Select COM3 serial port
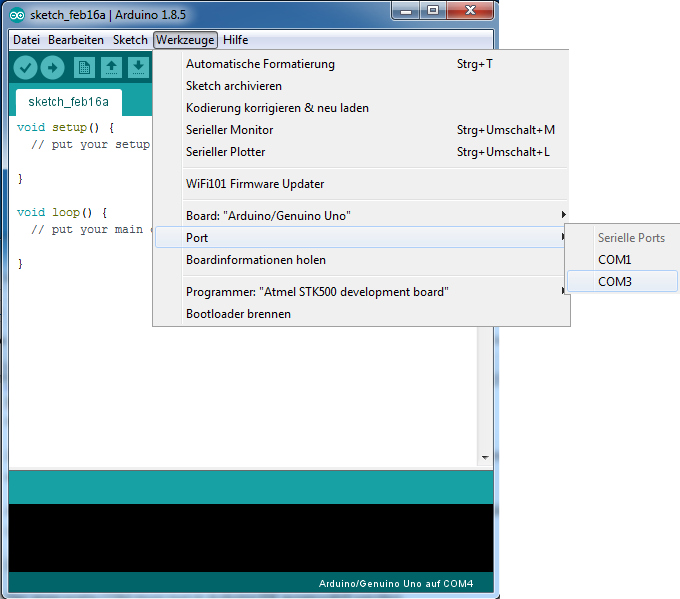Image resolution: width=680 pixels, height=599 pixels. tap(615, 282)
